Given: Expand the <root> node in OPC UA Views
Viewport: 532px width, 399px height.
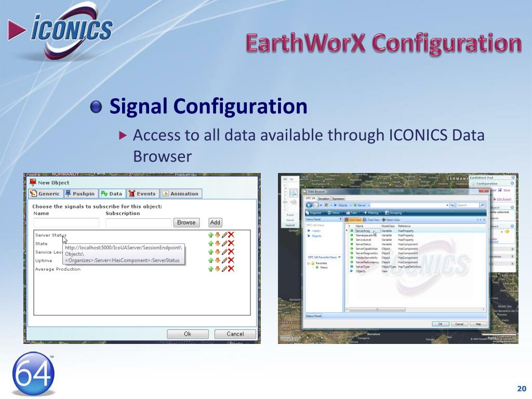Looking at the screenshot, I should click(309, 231).
